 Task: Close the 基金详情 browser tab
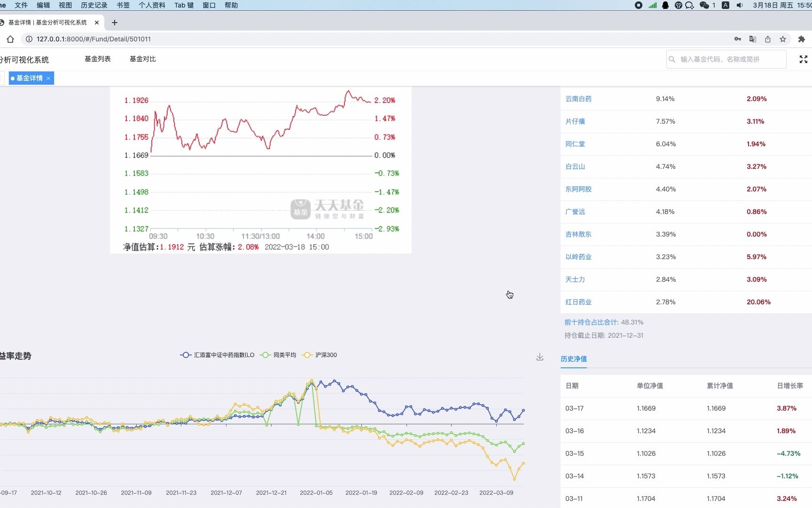97,22
